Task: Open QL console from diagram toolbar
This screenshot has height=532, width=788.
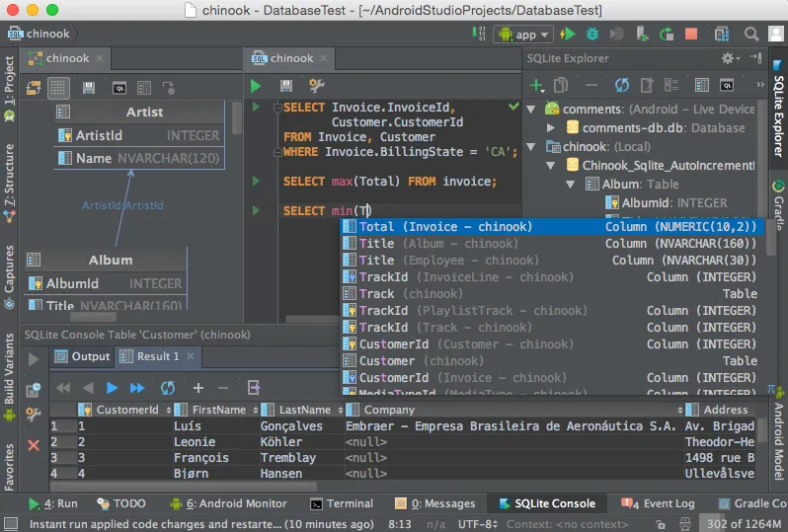Action: (119, 89)
